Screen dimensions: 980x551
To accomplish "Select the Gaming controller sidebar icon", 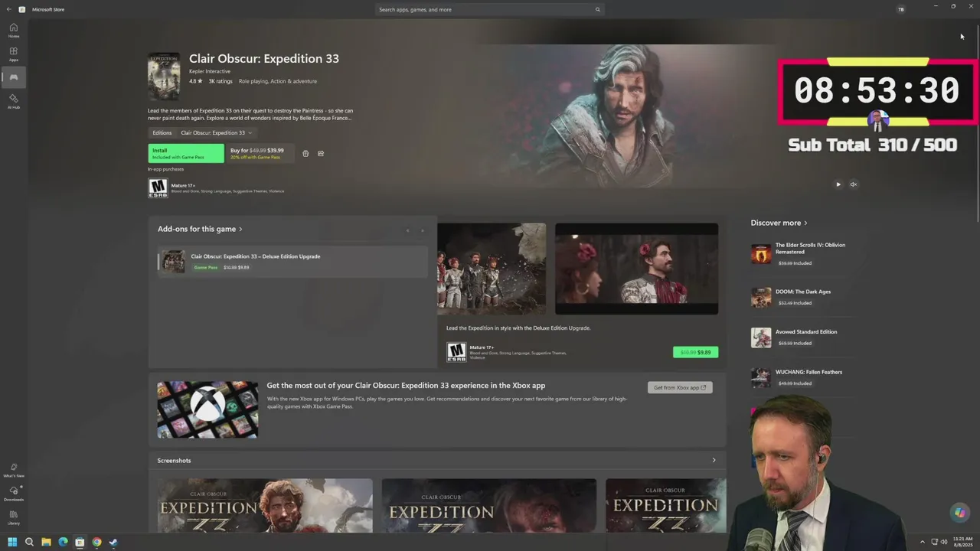I will point(13,77).
